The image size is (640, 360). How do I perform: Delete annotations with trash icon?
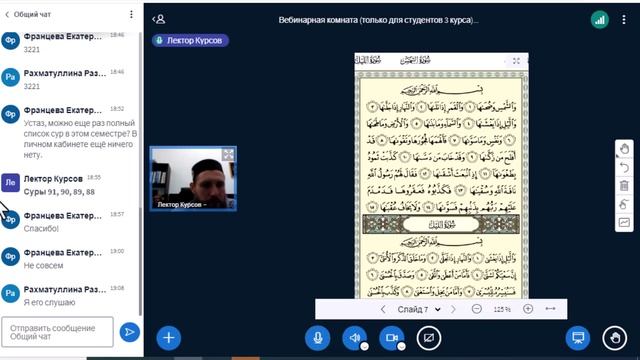624,186
